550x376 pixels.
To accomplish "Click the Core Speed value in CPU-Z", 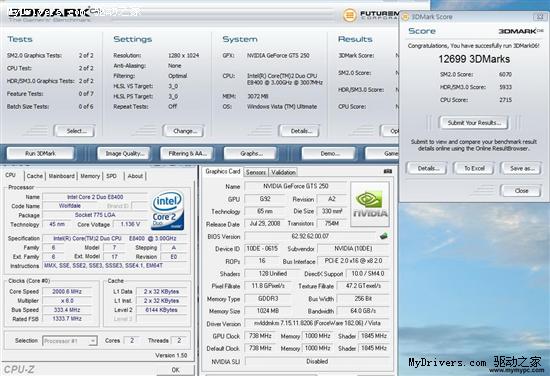I will (x=67, y=291).
